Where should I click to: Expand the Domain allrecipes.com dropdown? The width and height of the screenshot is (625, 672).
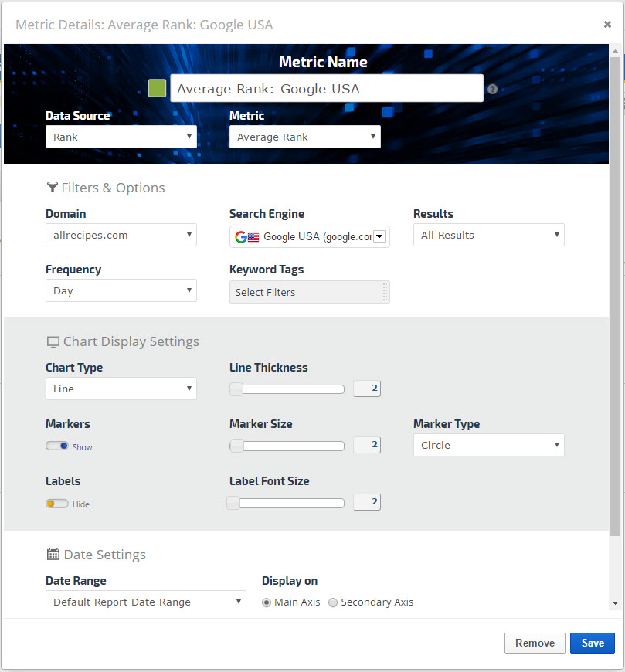(121, 235)
